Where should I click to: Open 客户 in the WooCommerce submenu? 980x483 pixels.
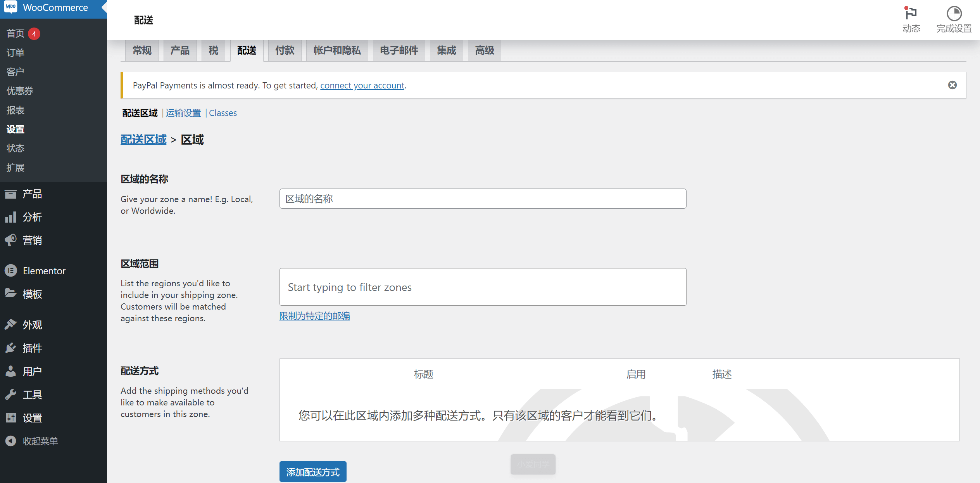16,72
